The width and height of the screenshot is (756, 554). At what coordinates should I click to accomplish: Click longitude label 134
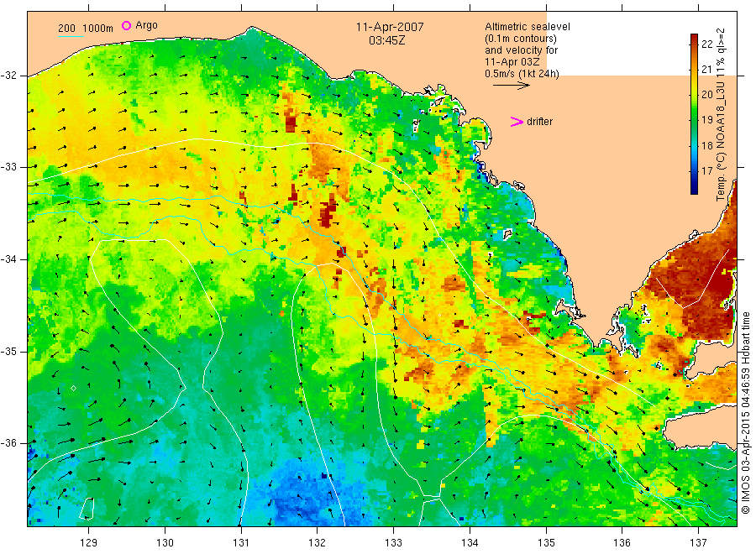(470, 543)
